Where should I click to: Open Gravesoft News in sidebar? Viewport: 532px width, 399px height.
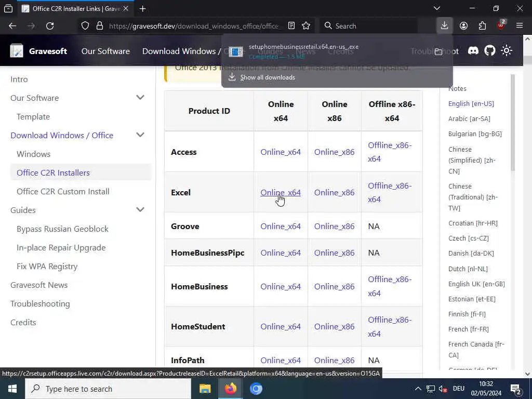coord(39,285)
